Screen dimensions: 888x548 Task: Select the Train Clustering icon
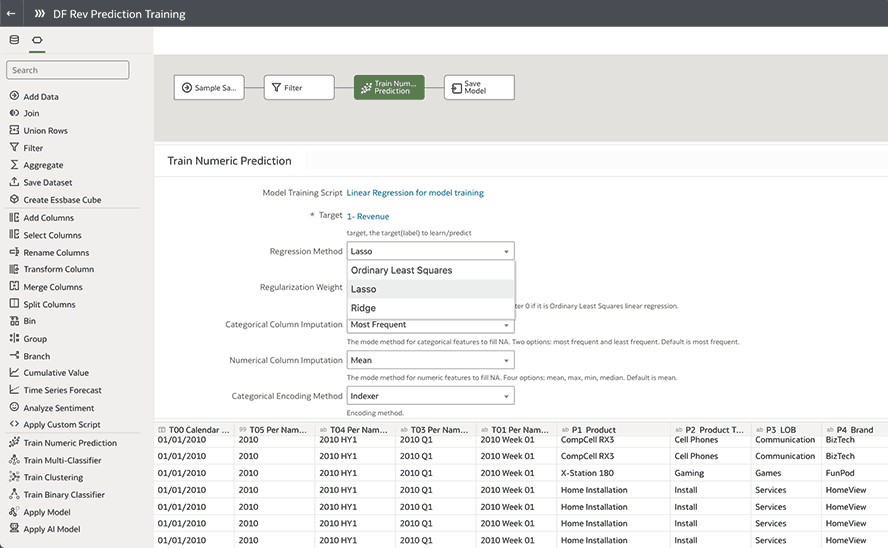coord(14,477)
